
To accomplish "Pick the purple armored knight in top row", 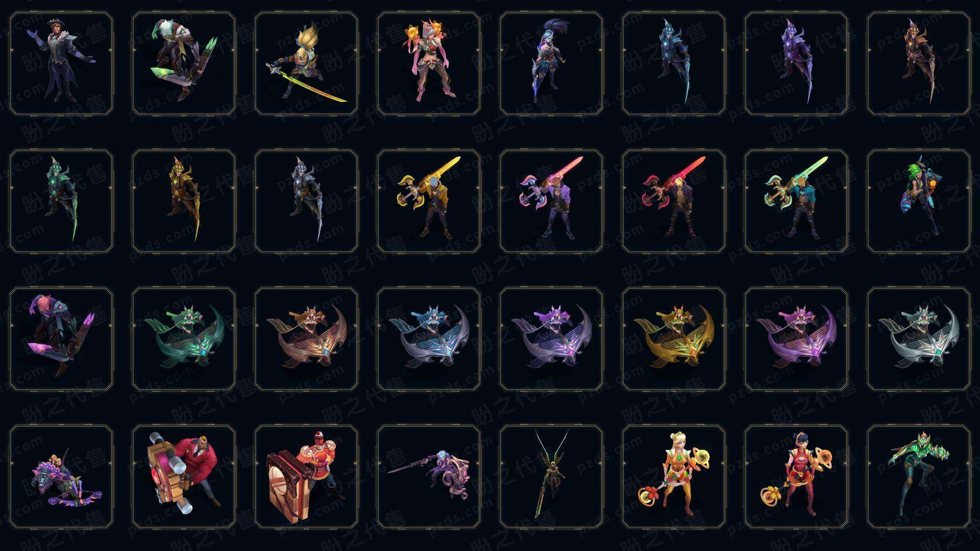I will 796,64.
